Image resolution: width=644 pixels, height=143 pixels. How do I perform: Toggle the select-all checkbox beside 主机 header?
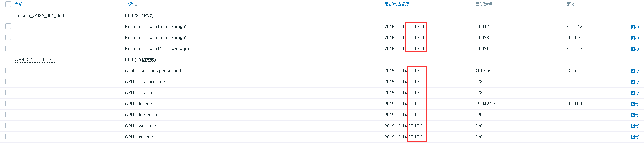click(8, 4)
